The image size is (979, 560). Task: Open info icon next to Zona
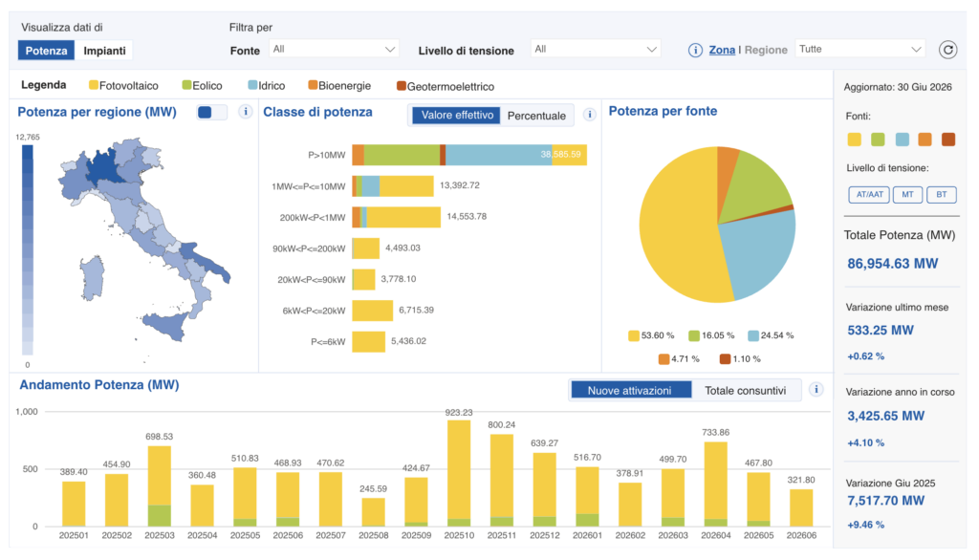click(695, 51)
